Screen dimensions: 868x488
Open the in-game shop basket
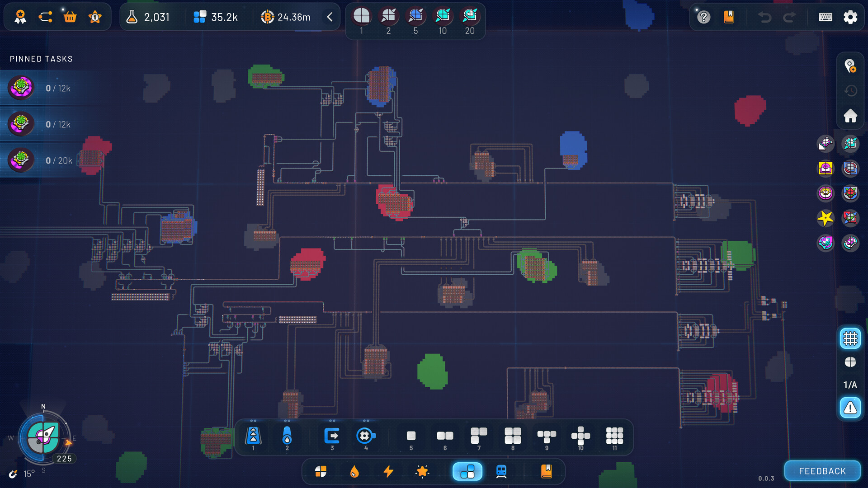point(70,17)
